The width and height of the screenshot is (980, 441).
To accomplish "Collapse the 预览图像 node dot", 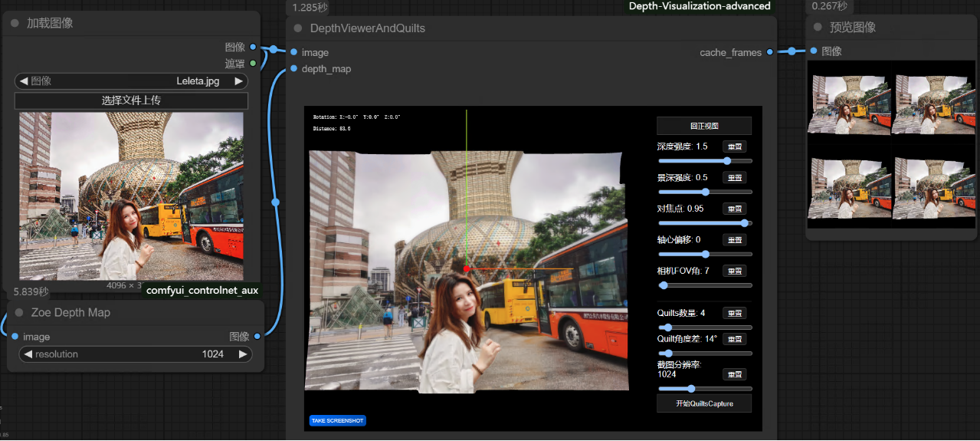I will (x=818, y=28).
